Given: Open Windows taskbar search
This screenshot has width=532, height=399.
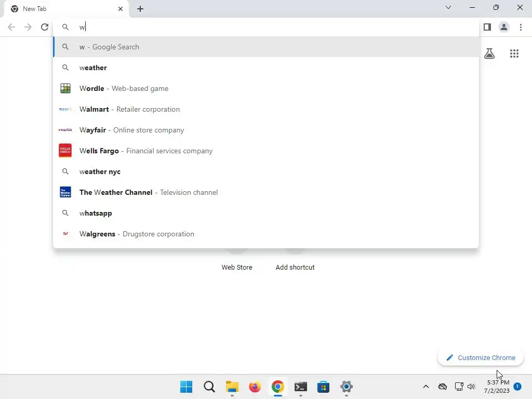Looking at the screenshot, I should click(x=209, y=387).
